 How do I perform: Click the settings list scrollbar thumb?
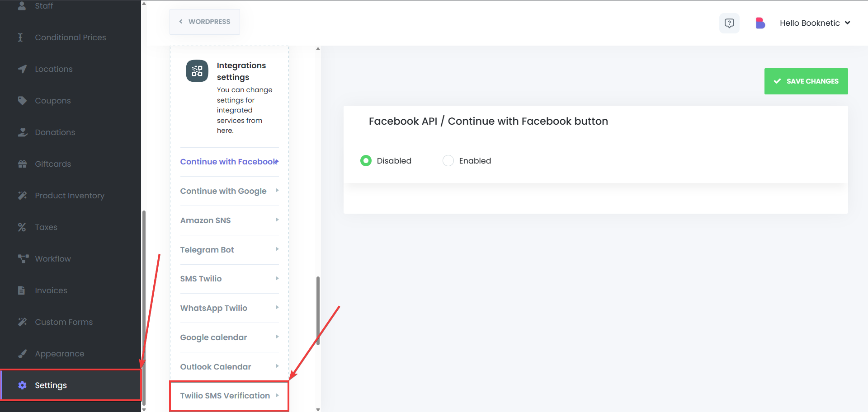click(x=318, y=311)
